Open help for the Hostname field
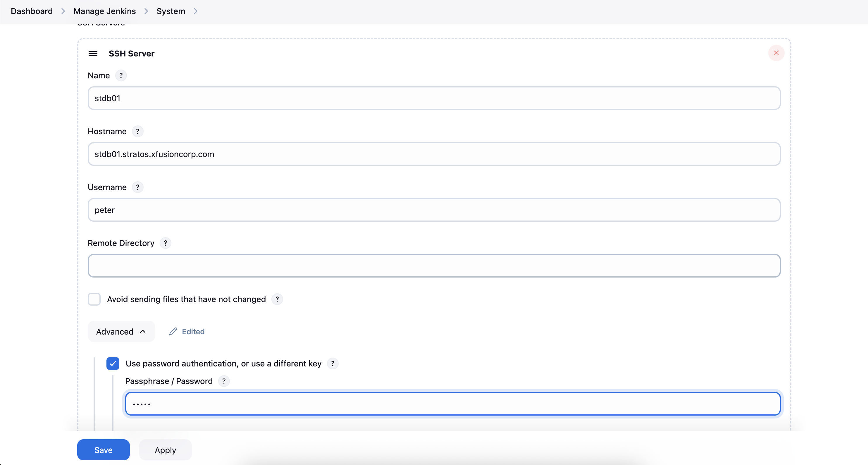 click(137, 131)
